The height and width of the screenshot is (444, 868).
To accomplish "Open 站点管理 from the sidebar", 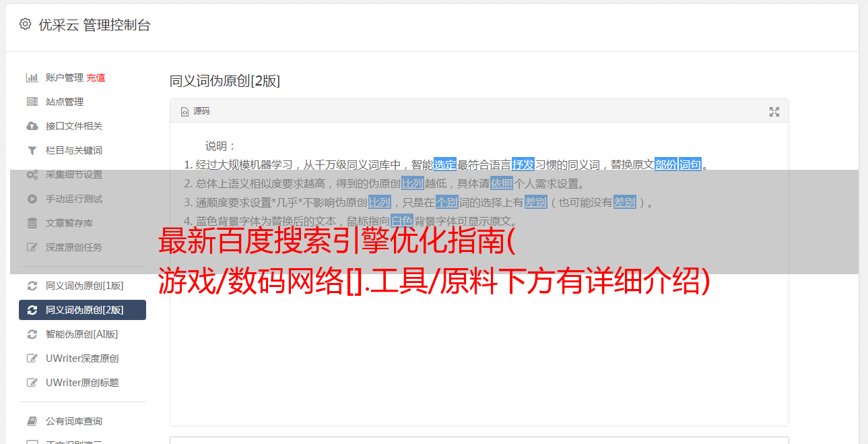I will point(82,102).
